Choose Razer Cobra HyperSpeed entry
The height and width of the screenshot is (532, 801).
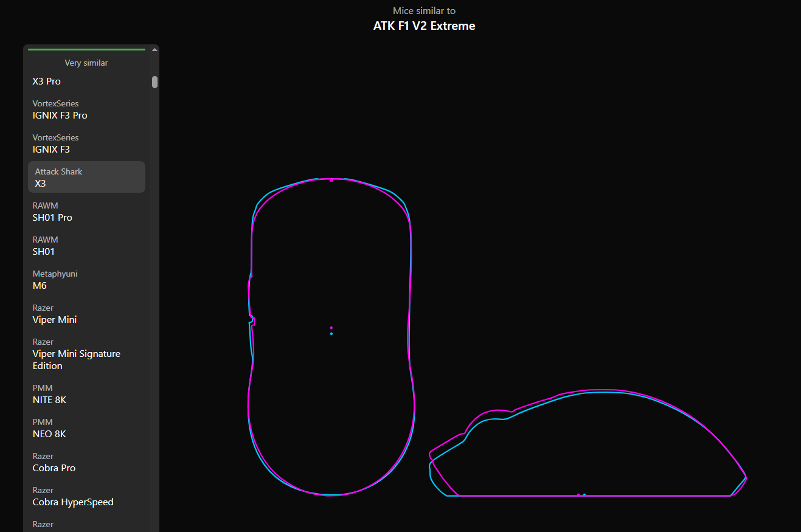[x=86, y=496]
